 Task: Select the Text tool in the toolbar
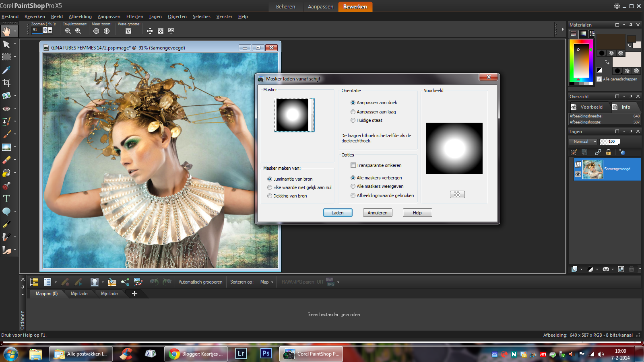[x=6, y=199]
